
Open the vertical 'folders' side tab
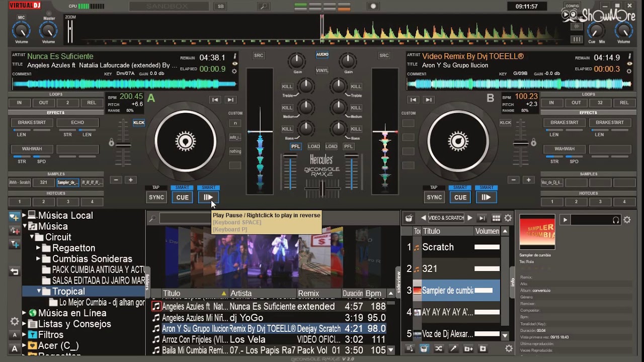click(147, 282)
